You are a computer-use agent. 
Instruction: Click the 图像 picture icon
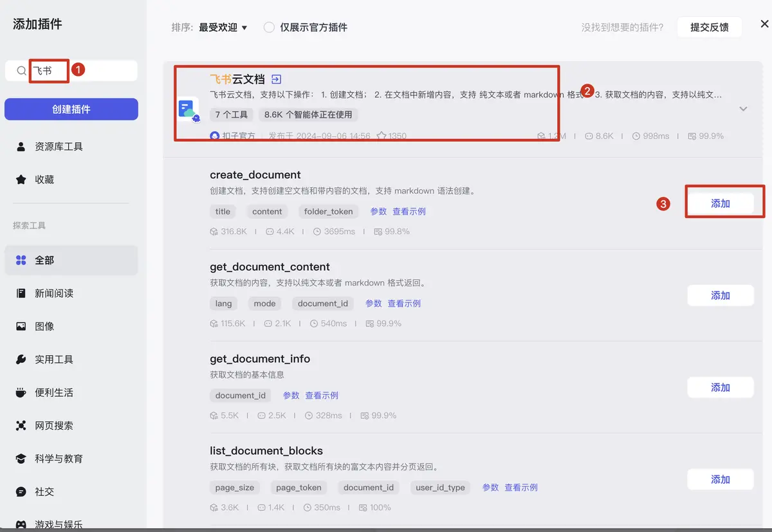click(x=21, y=326)
